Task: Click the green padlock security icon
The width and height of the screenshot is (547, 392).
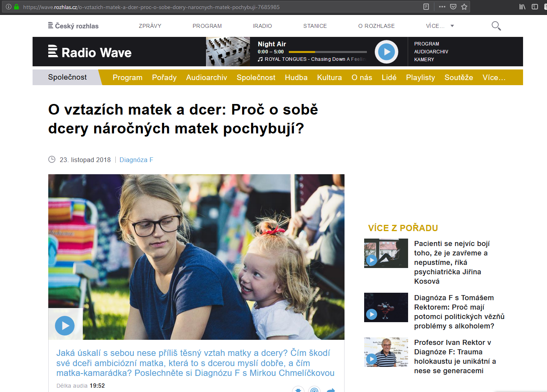Action: pyautogui.click(x=16, y=7)
